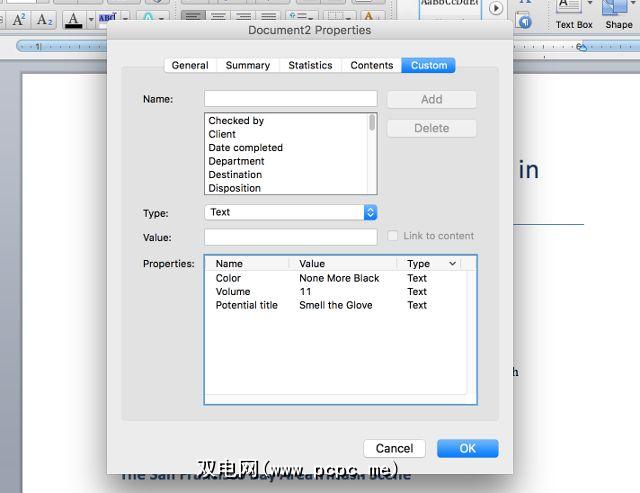Click the Shape icon in ribbon
This screenshot has width=640, height=493.
point(618,14)
